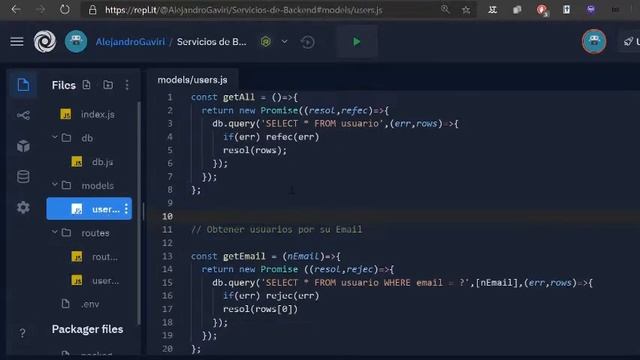Open the Replit hamburger menu
Image resolution: width=640 pixels, height=360 pixels.
[17, 42]
